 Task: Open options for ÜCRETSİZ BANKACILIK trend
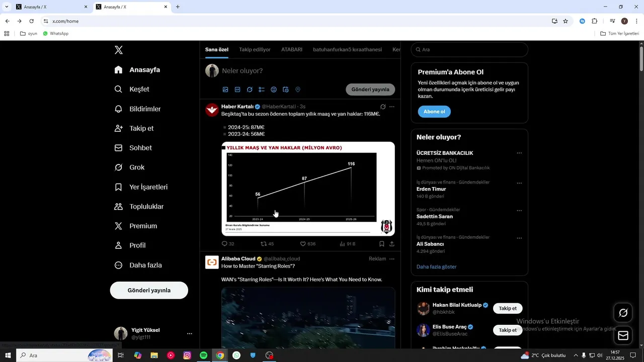pyautogui.click(x=519, y=153)
